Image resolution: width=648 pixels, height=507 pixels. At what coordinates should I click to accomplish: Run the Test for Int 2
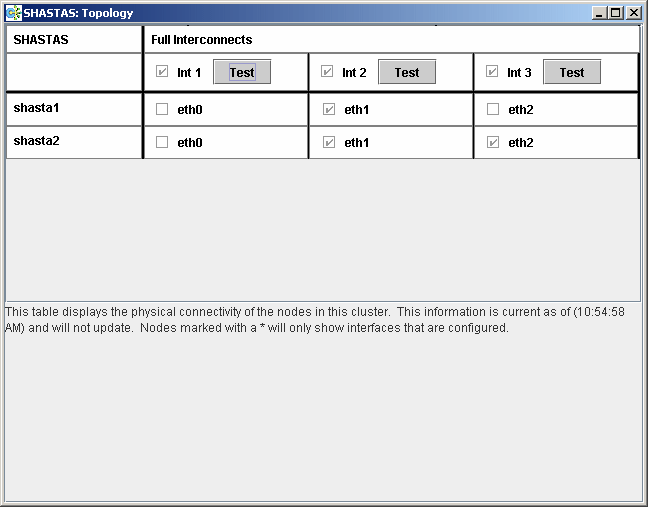click(x=407, y=72)
